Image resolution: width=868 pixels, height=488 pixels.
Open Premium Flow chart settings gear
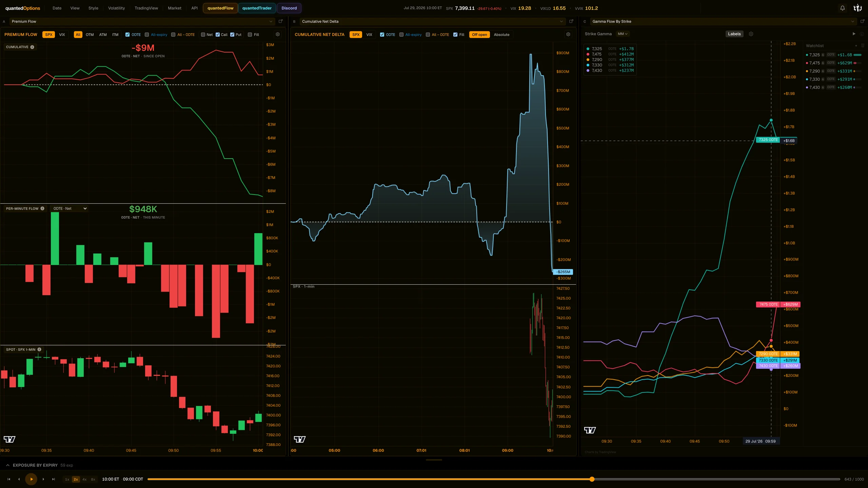pos(278,35)
